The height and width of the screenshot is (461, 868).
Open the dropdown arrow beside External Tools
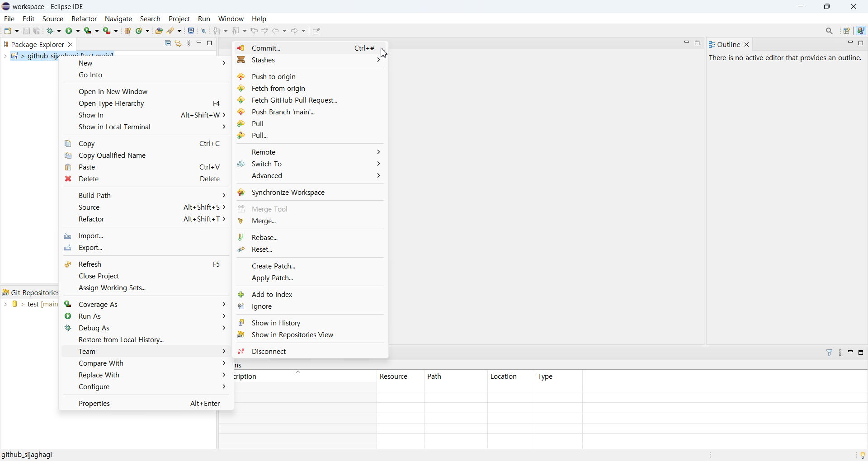click(x=116, y=31)
